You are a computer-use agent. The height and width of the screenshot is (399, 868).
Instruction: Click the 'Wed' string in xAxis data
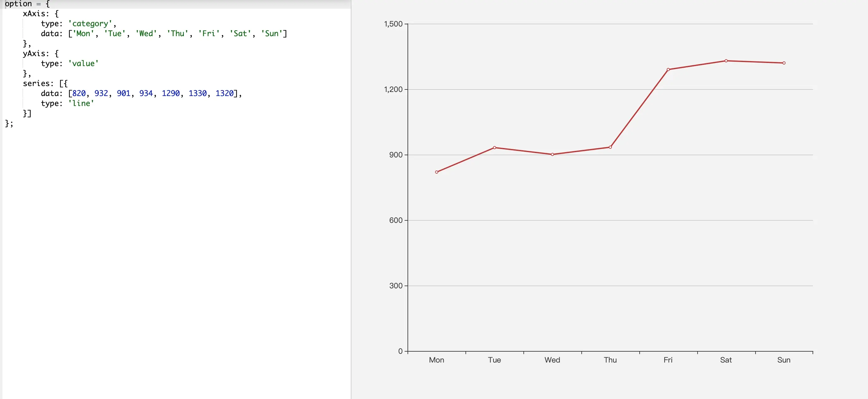(146, 34)
